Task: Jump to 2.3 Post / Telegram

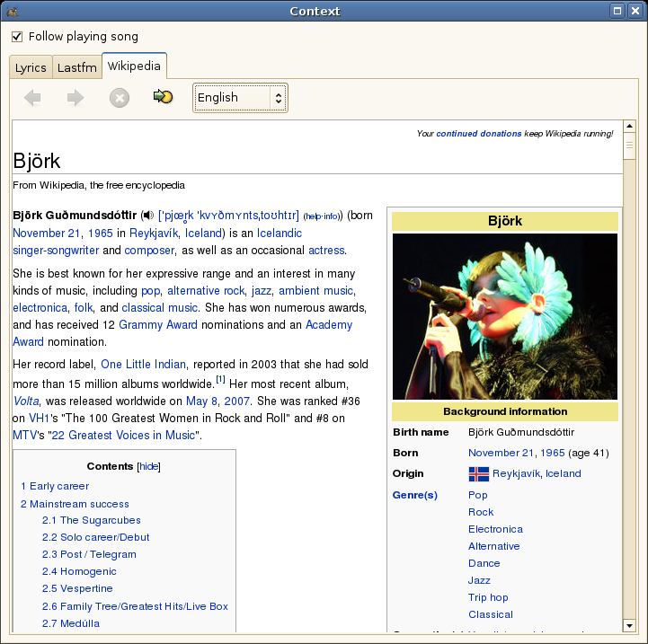Action: coord(89,554)
